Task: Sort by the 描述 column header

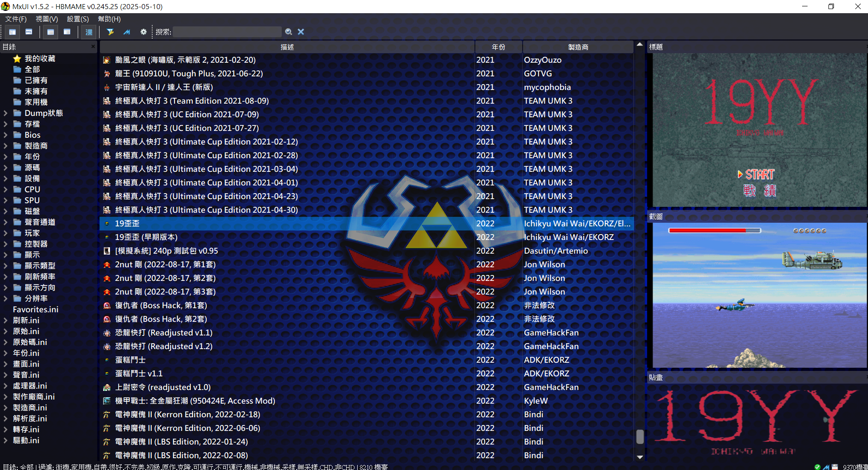Action: coord(287,47)
